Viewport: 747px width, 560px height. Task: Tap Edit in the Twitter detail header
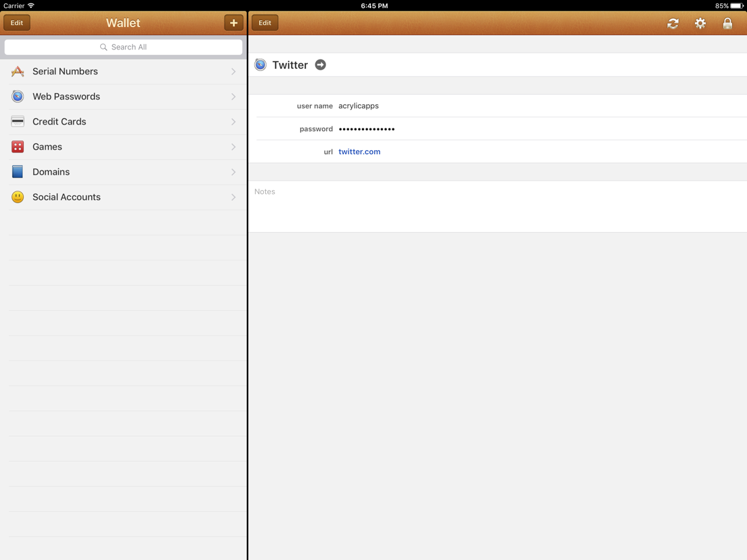click(265, 23)
